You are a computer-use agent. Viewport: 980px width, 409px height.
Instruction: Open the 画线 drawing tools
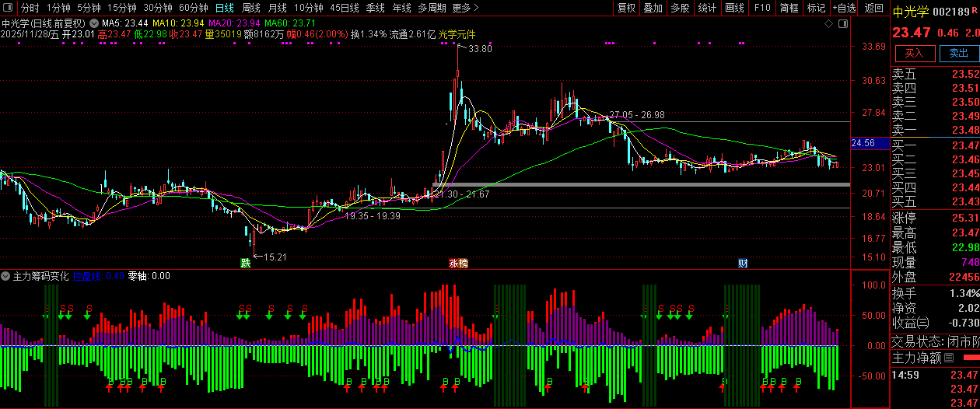point(734,8)
